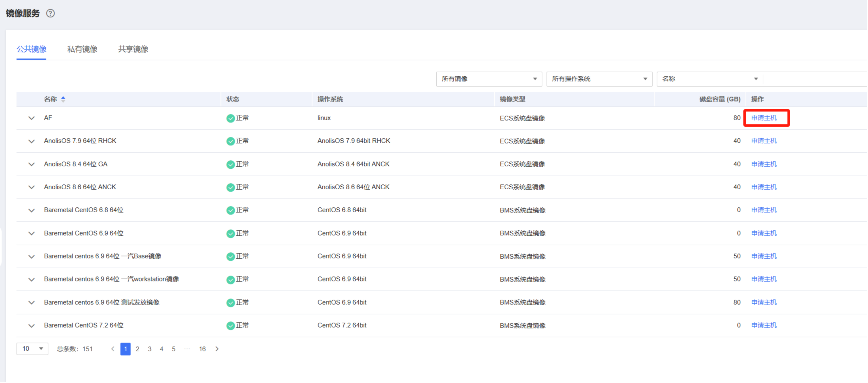Screen dimensions: 868x383
Task: Click the linux operating system cell
Action: click(324, 118)
